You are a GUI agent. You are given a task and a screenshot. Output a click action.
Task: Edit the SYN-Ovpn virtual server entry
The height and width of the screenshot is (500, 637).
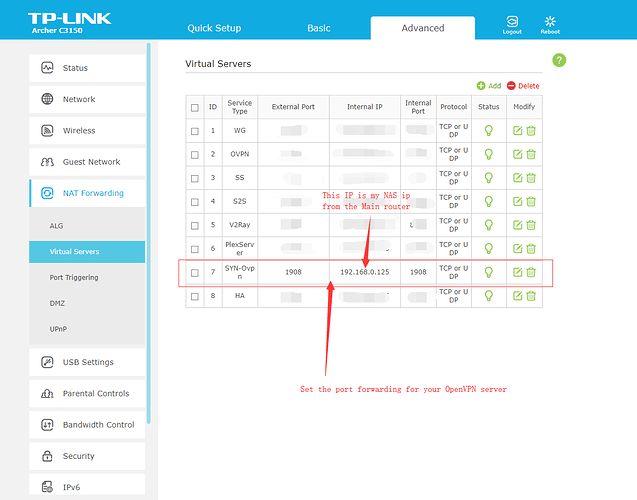(518, 272)
